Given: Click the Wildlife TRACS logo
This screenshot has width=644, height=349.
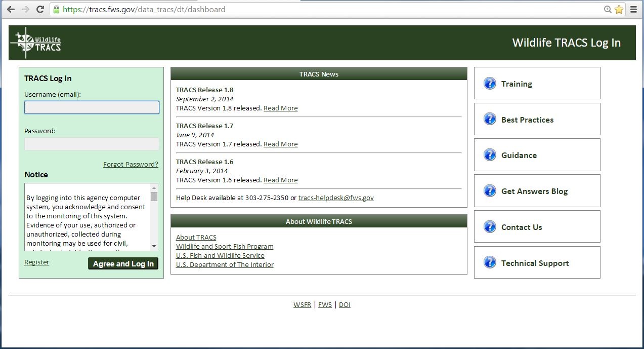Looking at the screenshot, I should coord(36,43).
